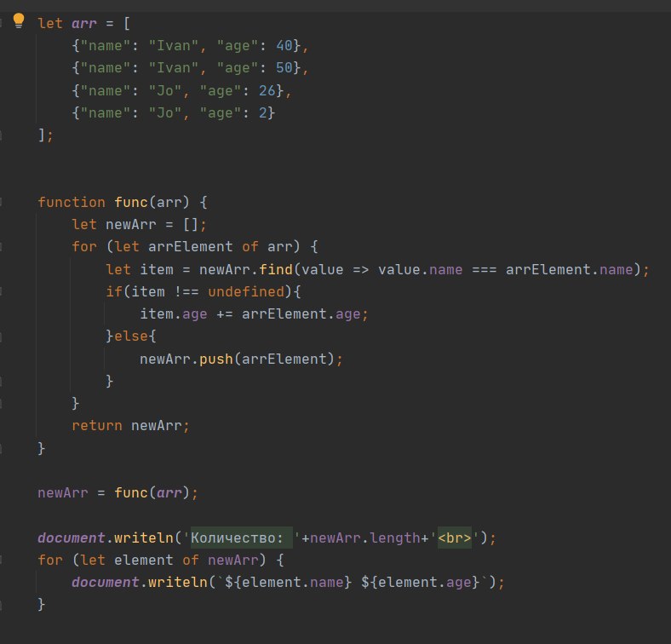Click the 'undefined' keyword
This screenshot has width=671, height=644.
point(246,291)
